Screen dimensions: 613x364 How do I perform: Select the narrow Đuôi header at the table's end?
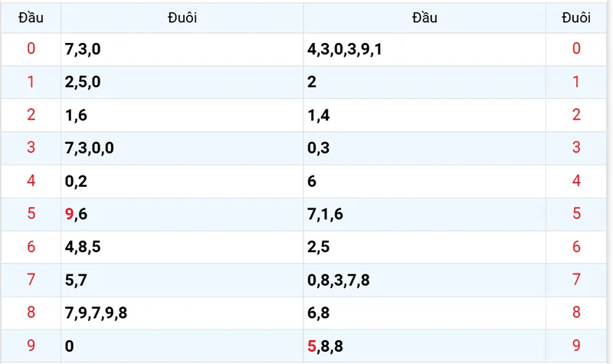click(x=576, y=18)
